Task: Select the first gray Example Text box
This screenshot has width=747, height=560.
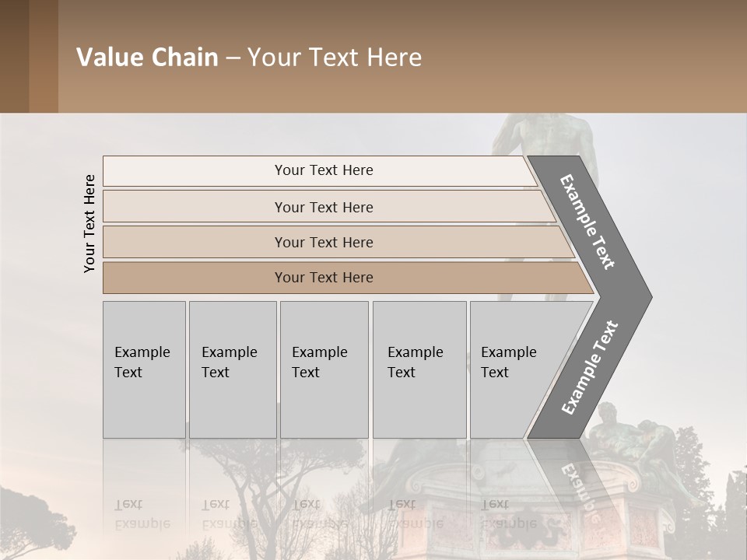Action: [144, 369]
